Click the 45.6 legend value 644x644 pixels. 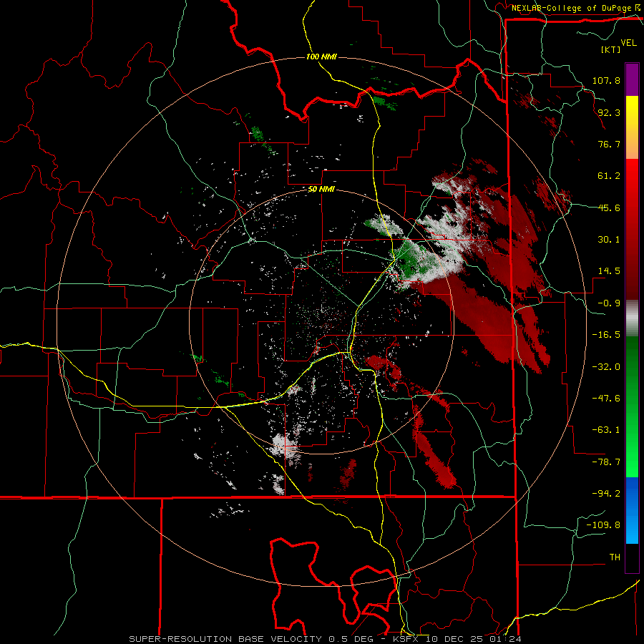[x=609, y=208]
